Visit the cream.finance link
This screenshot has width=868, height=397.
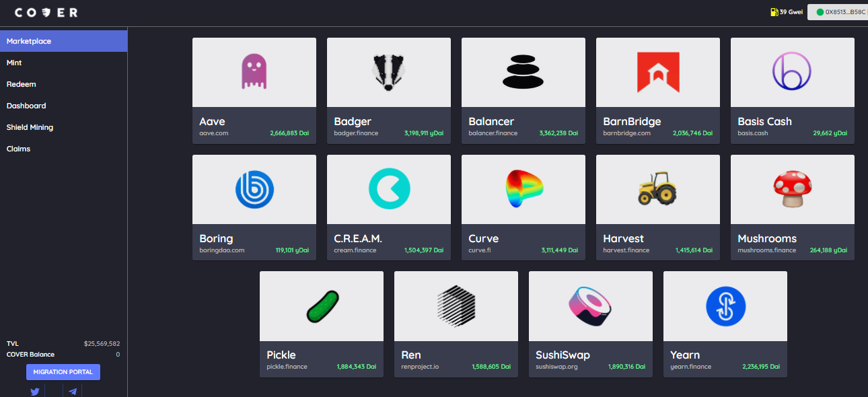click(x=355, y=250)
